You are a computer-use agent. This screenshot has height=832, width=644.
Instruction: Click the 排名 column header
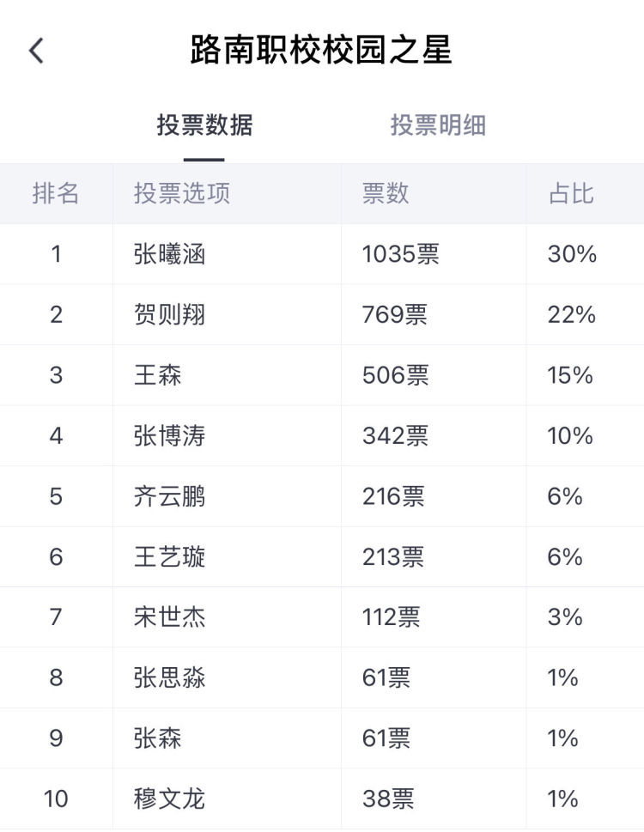56,193
